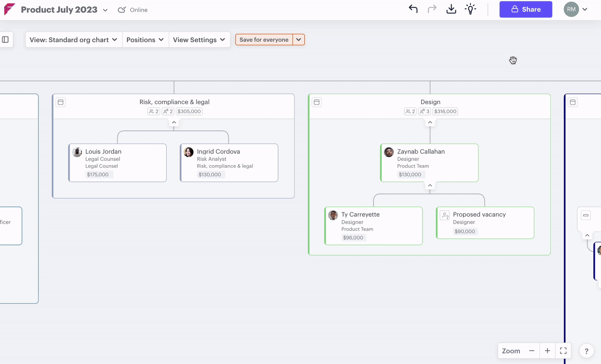Open the View: Standard org chart dropdown
Screen dimensions: 601x364
click(73, 40)
